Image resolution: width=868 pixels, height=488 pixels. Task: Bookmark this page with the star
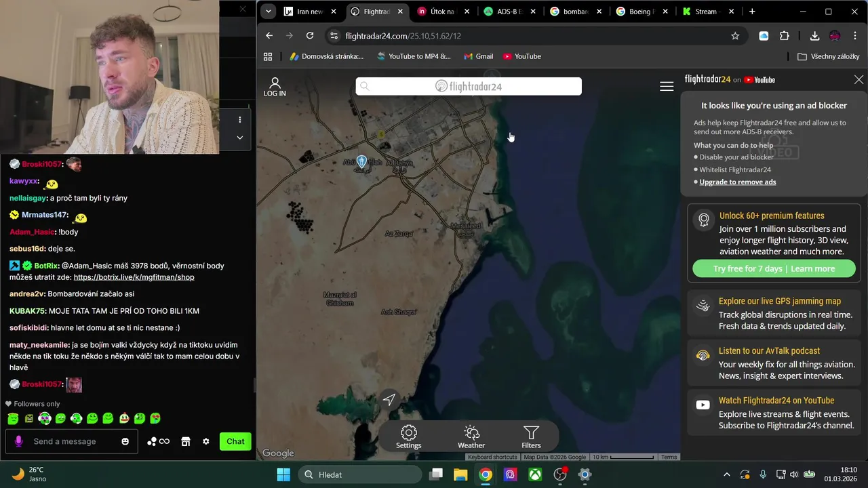[735, 36]
